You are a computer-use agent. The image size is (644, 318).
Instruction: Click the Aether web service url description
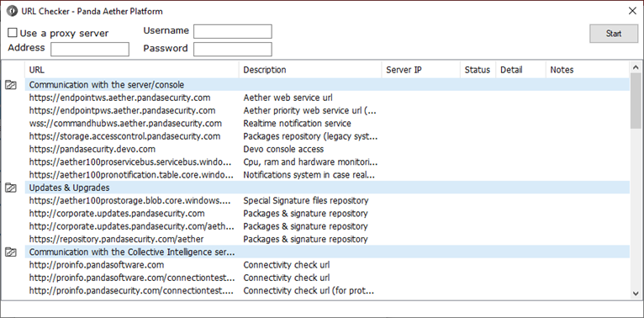pyautogui.click(x=288, y=98)
